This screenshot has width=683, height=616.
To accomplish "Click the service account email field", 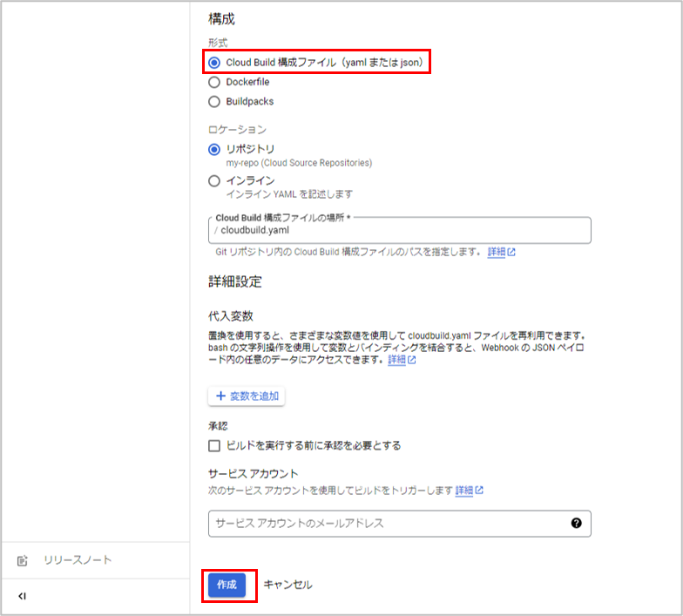I will (399, 523).
